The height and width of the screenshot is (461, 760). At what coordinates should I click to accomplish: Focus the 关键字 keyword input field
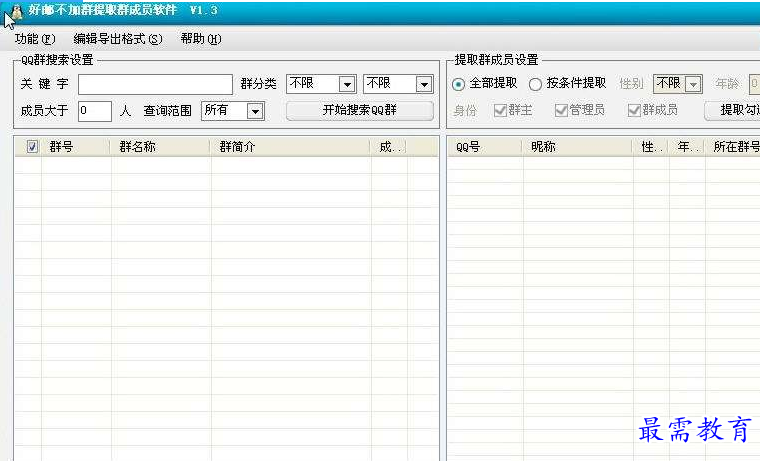pyautogui.click(x=155, y=84)
